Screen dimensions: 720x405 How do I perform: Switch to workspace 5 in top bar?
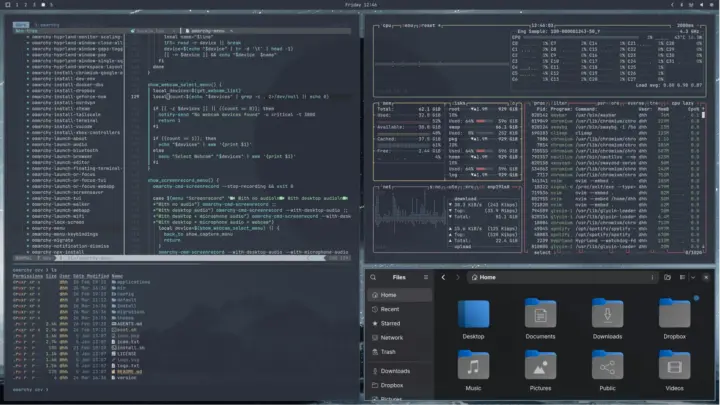point(51,5)
